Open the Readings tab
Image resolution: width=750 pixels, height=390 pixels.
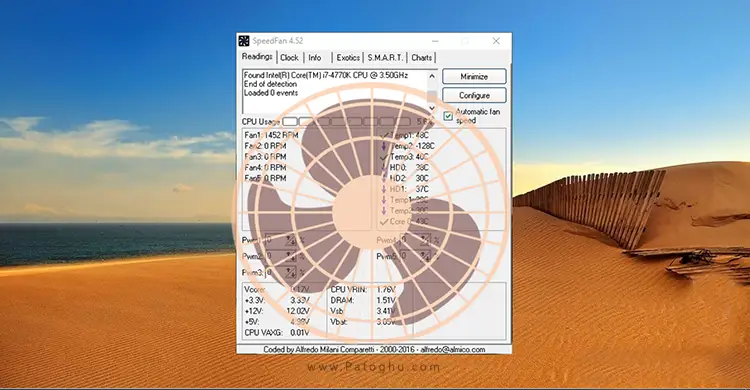[x=257, y=57]
